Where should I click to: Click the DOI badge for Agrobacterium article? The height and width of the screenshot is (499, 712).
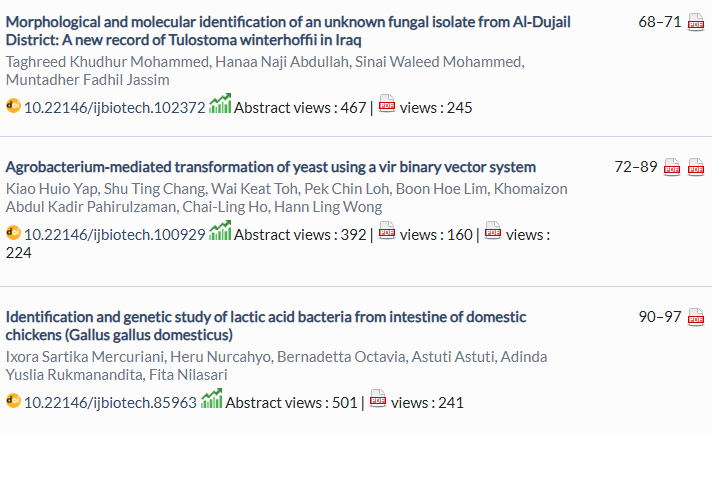13,232
